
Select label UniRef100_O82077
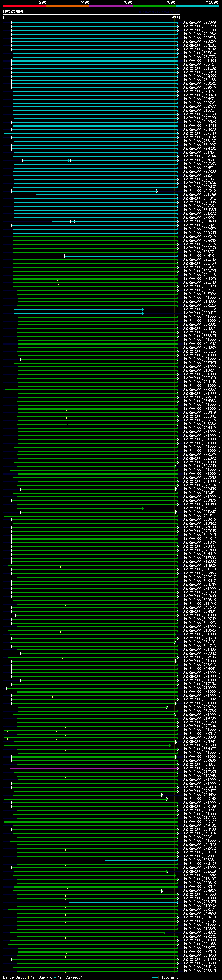pyautogui.click(x=199, y=106)
